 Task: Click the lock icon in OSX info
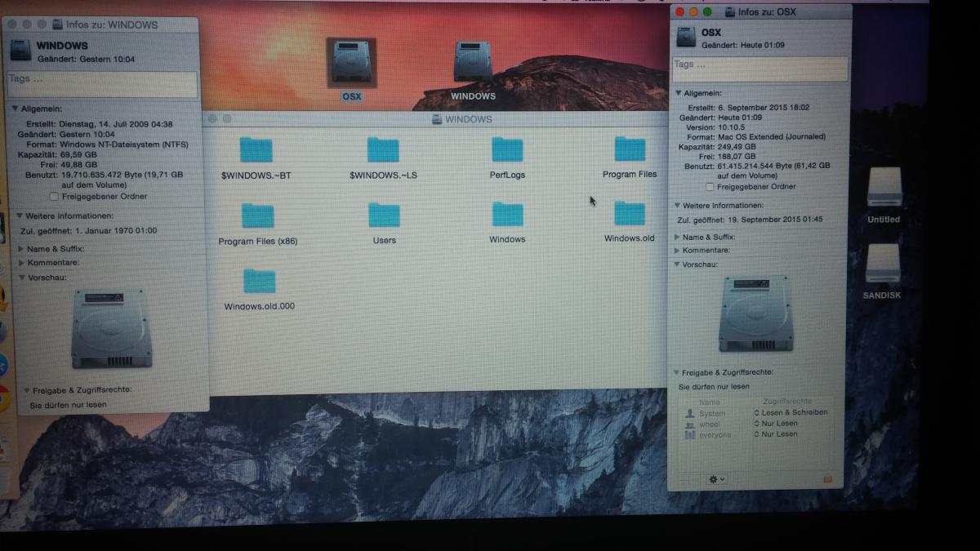(827, 479)
